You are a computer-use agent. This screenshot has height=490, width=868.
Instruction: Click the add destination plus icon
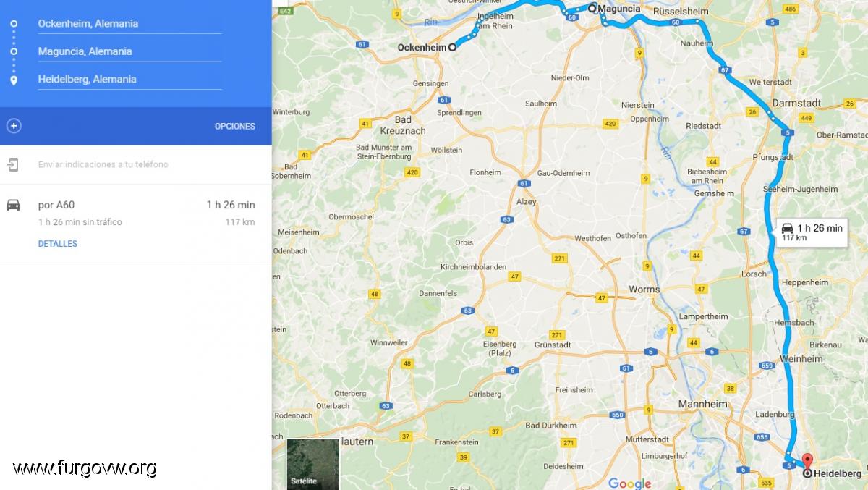14,126
